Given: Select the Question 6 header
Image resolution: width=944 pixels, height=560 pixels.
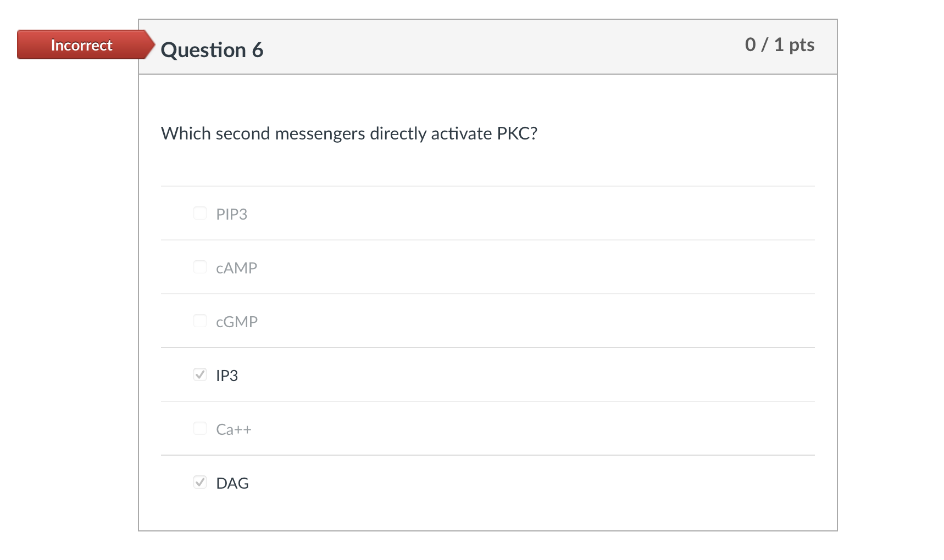Looking at the screenshot, I should (212, 49).
